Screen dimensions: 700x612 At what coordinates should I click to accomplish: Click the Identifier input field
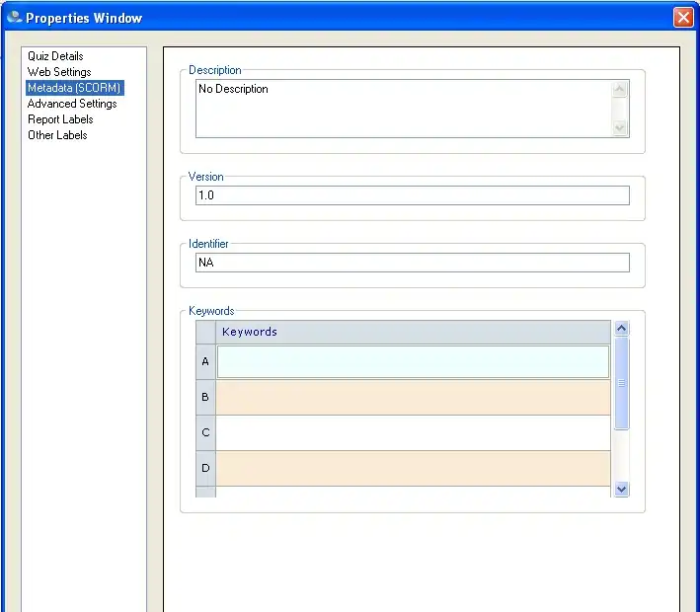[x=412, y=263]
